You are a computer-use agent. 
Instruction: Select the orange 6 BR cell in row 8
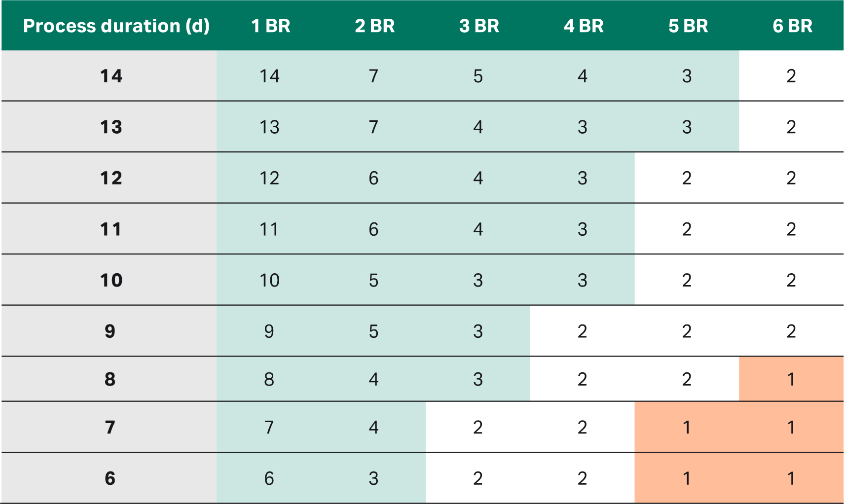791,379
